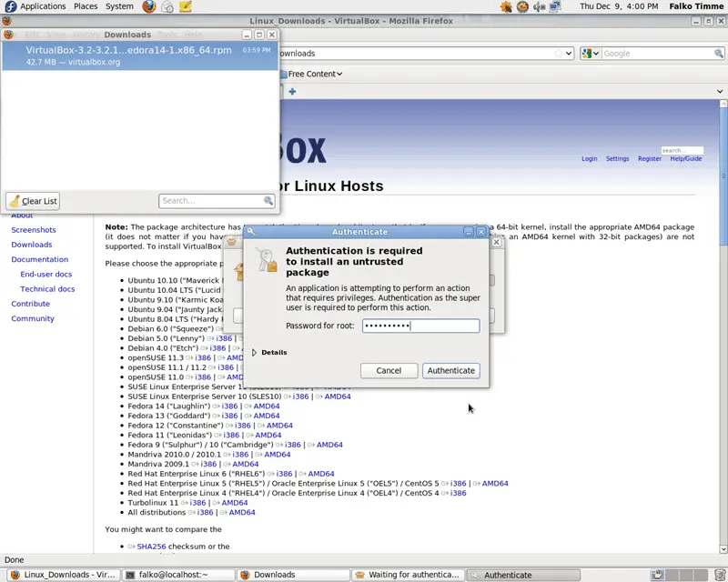Image resolution: width=728 pixels, height=582 pixels.
Task: Click the Register link on the VirtualBox page
Action: tap(649, 159)
